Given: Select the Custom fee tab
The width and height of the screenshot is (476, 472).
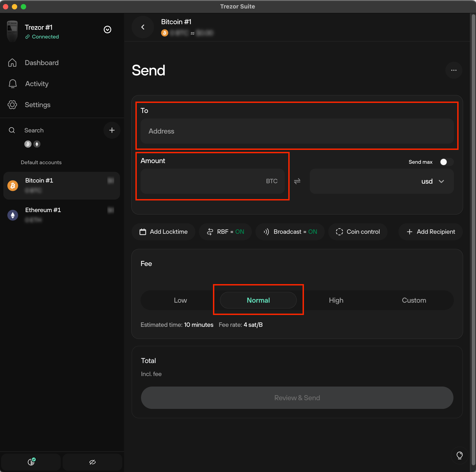Looking at the screenshot, I should pyautogui.click(x=414, y=300).
